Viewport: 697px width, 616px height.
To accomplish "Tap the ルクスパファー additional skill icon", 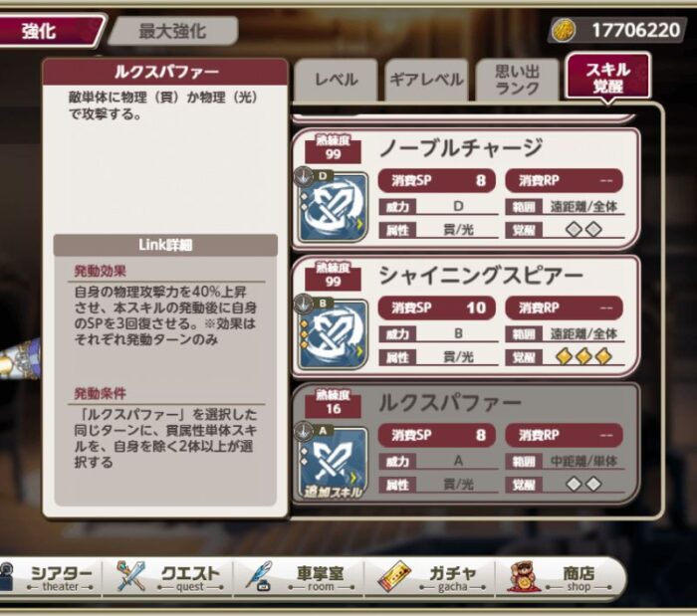I will [x=334, y=462].
